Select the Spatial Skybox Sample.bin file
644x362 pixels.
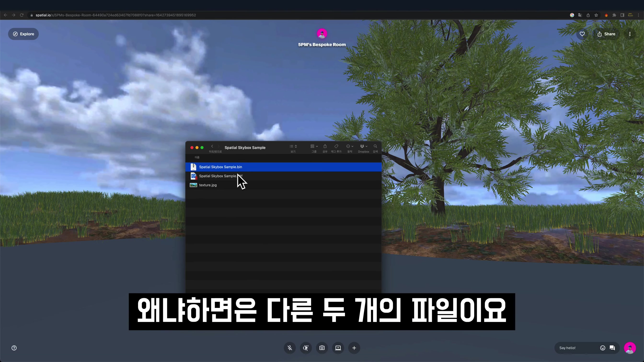283,167
